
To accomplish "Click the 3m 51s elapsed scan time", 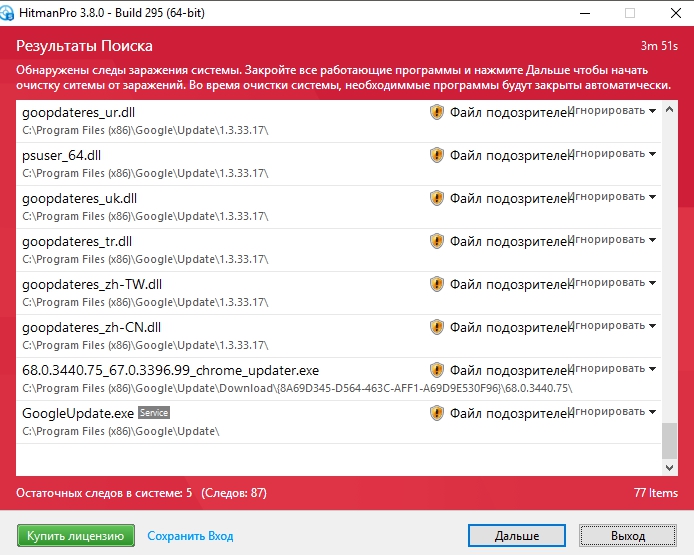I will tap(659, 46).
